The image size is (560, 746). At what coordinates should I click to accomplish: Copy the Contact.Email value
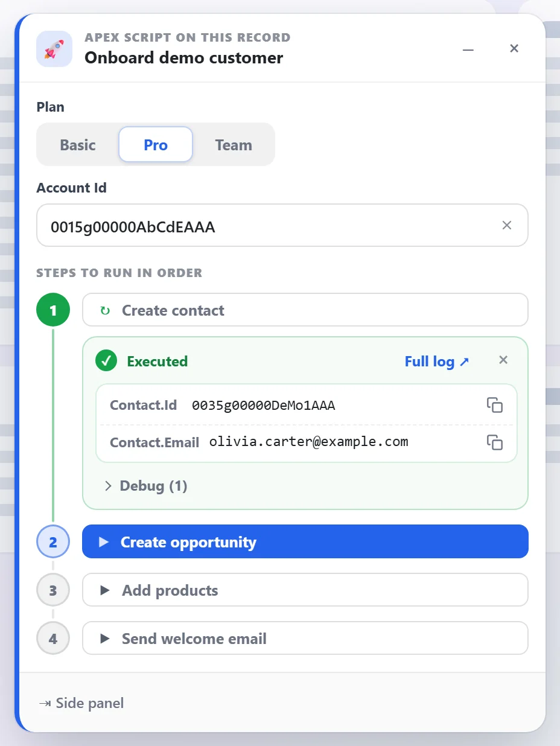tap(495, 442)
